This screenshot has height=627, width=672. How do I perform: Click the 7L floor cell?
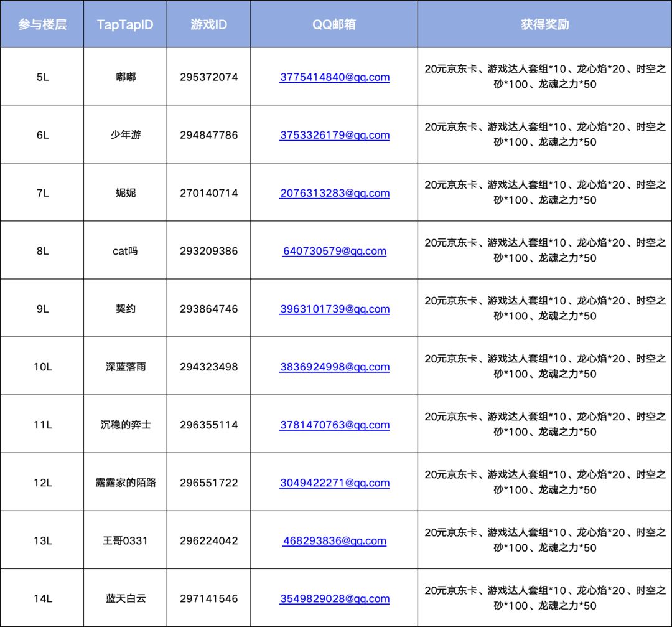point(42,192)
